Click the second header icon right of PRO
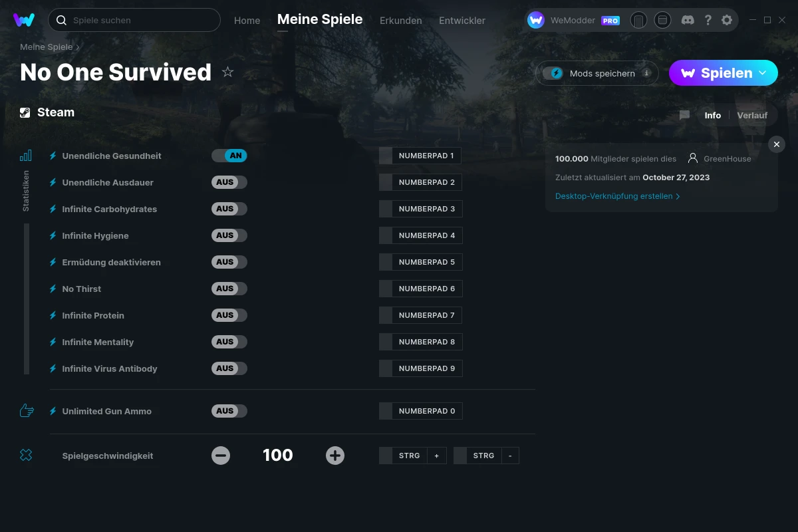This screenshot has width=798, height=532. [662, 20]
